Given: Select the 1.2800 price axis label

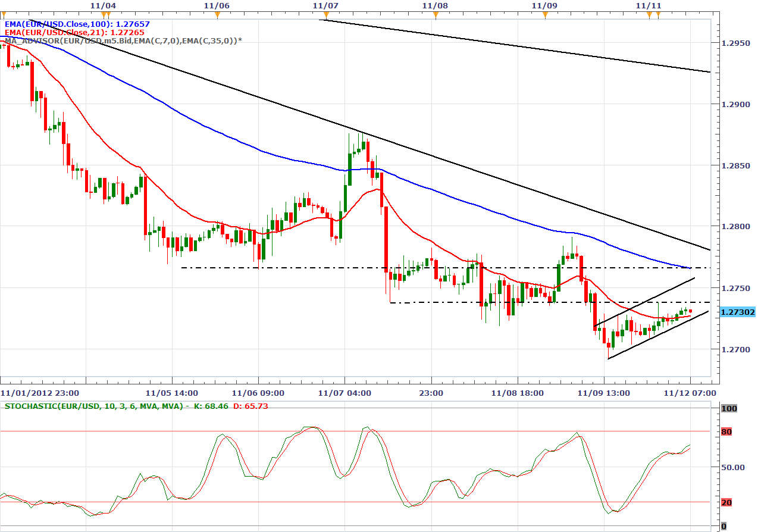Looking at the screenshot, I should point(732,227).
